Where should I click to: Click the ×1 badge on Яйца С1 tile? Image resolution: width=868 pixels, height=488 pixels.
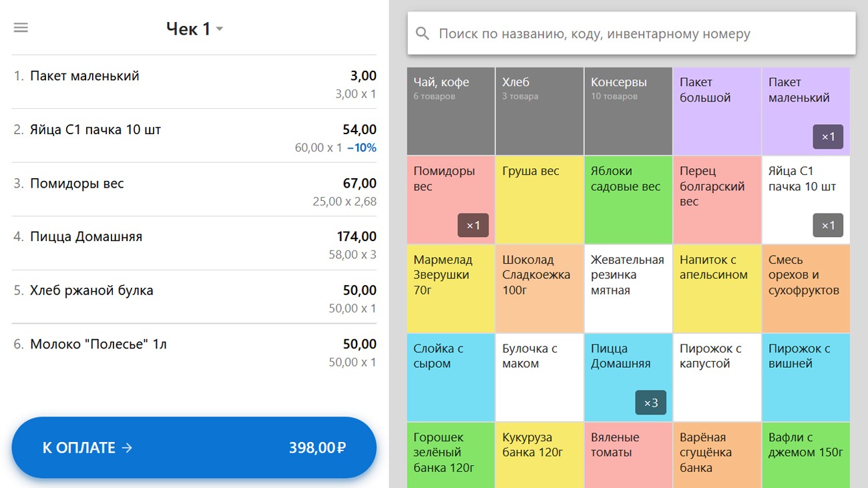[x=828, y=226]
